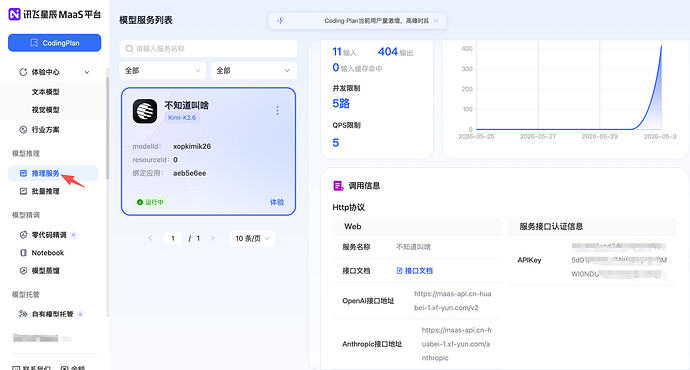Viewport: 690px width, 370px height.
Task: Focus the 请输入服务名称 search field
Action: (209, 48)
